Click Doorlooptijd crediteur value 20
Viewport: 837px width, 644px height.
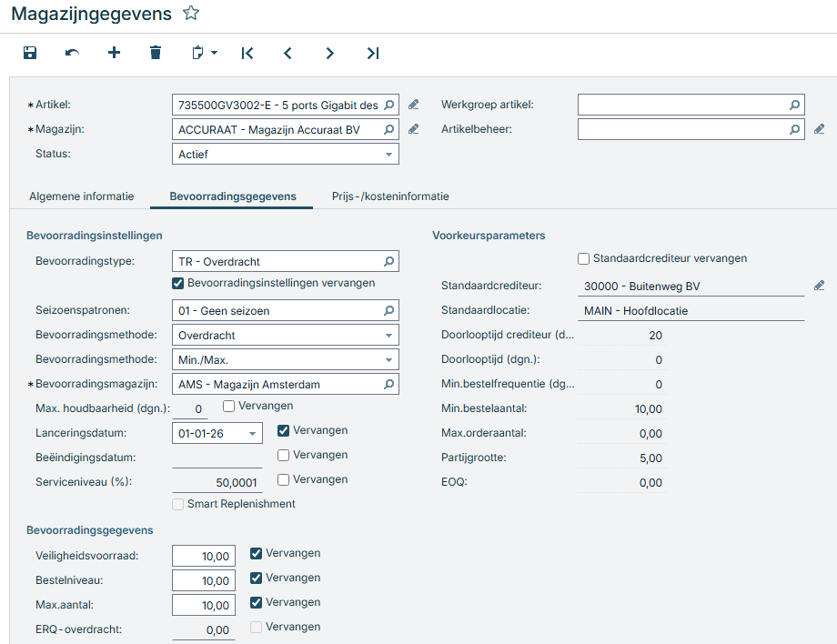(623, 335)
